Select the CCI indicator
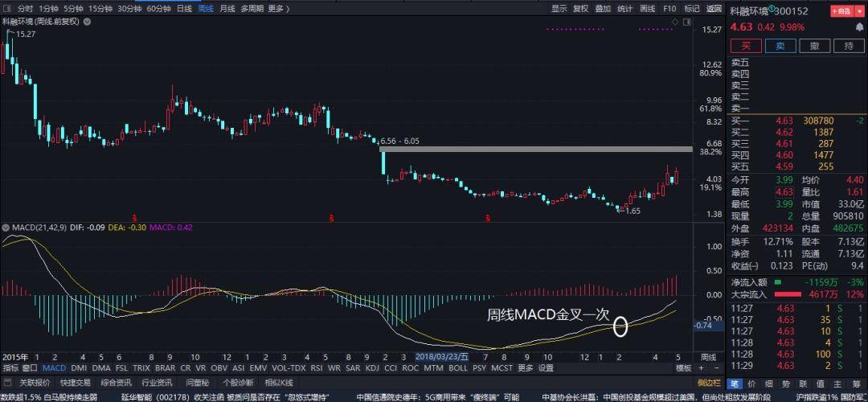The height and width of the screenshot is (402, 868). (391, 367)
